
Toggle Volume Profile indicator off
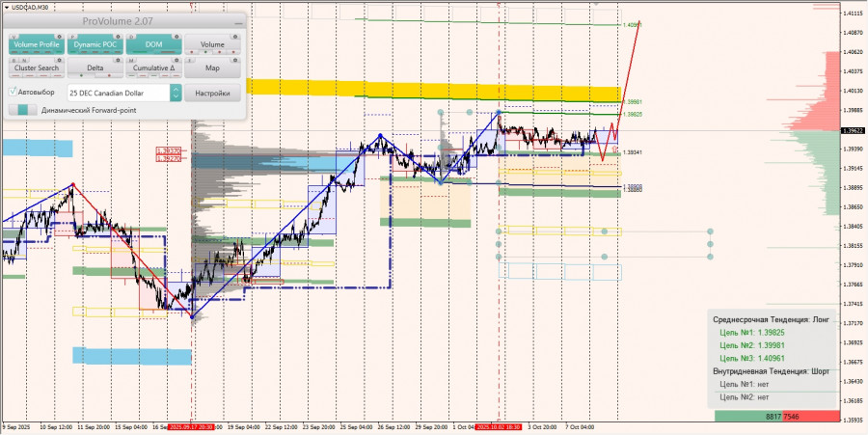(37, 44)
